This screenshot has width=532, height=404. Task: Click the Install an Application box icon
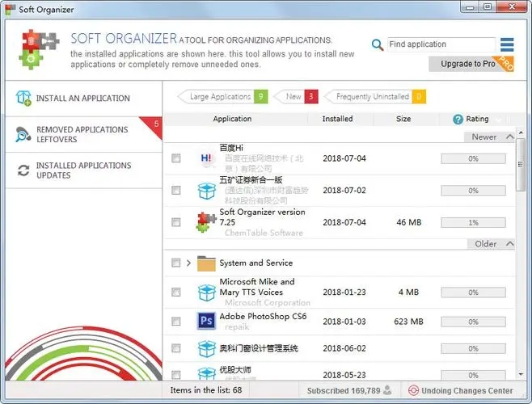coord(23,98)
